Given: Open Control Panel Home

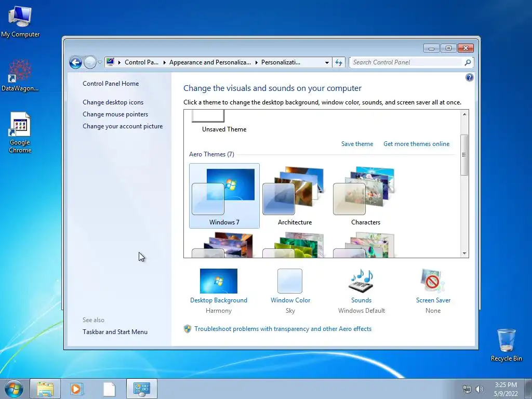Looking at the screenshot, I should (111, 84).
